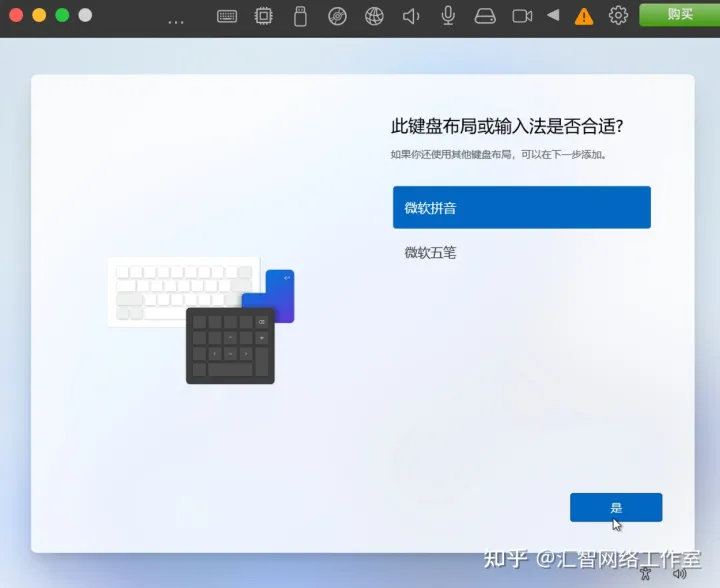
Task: Open the hard disk drive icon
Action: tap(485, 17)
